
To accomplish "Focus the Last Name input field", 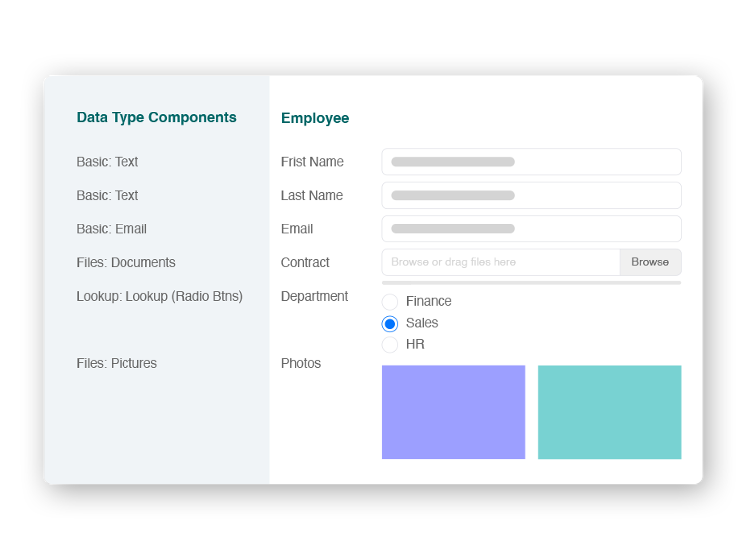I will point(531,195).
